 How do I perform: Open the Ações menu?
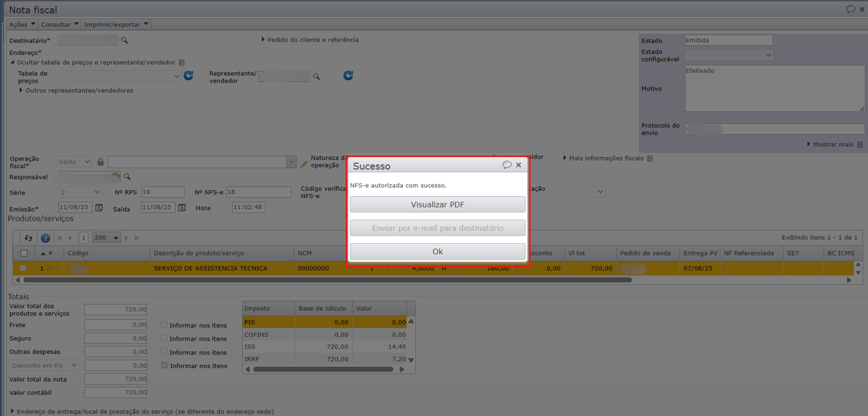22,25
